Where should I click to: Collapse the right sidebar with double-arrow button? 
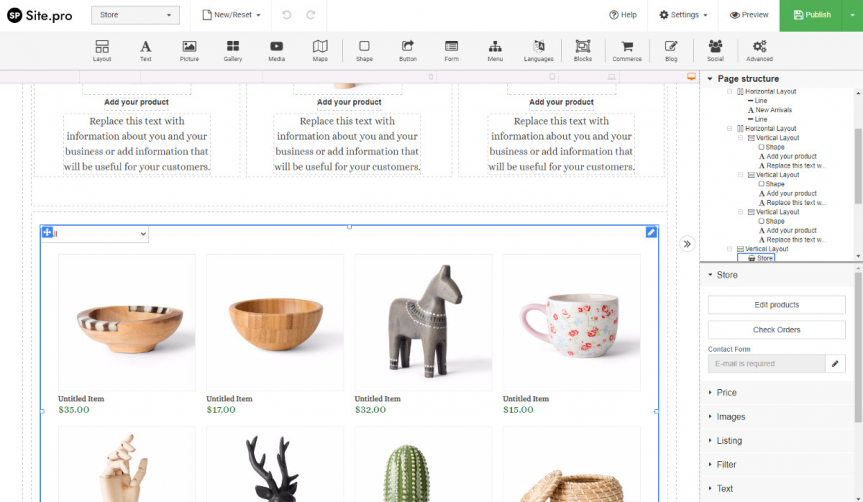(x=687, y=244)
